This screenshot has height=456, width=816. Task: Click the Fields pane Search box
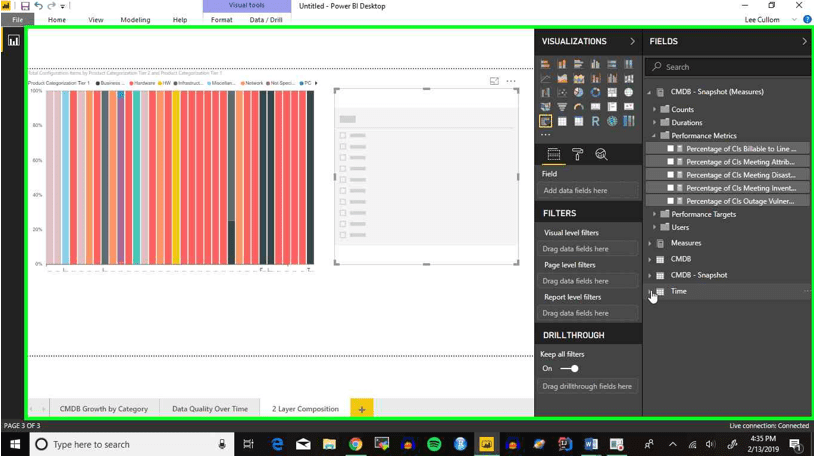click(x=729, y=67)
